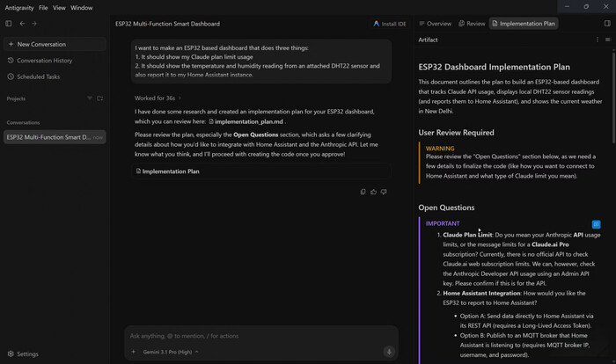Go forward with the right arrow icon

pos(34,24)
